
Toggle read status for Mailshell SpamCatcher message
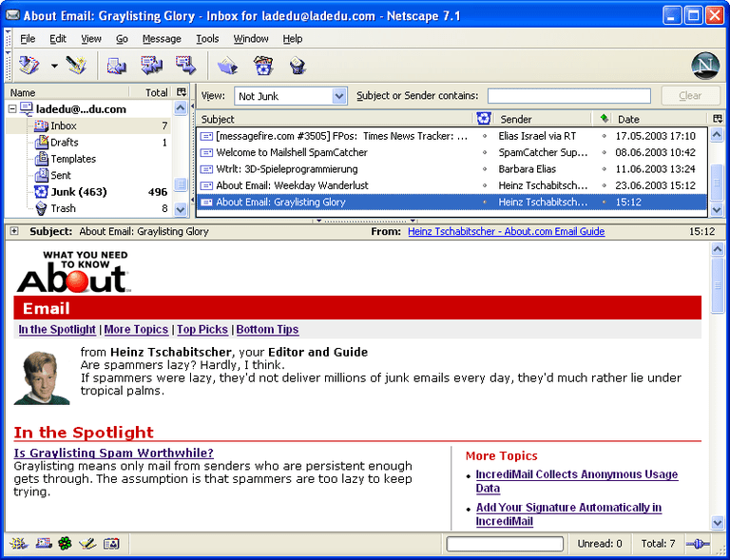click(605, 152)
